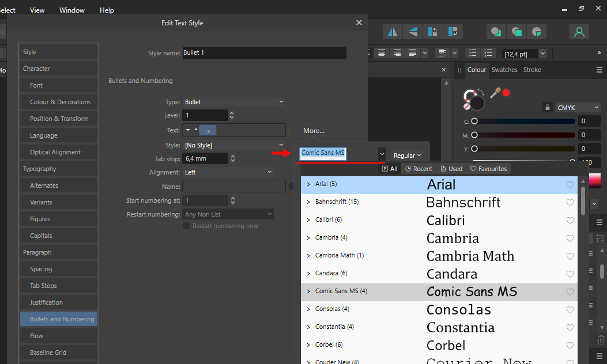Increase the Tab stop stepper value
Viewport: 607px width, 364px height.
tap(233, 156)
